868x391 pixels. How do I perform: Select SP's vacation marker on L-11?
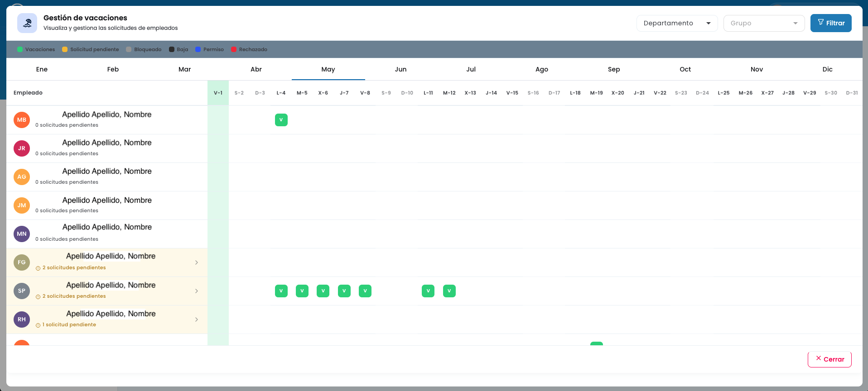[x=428, y=291]
